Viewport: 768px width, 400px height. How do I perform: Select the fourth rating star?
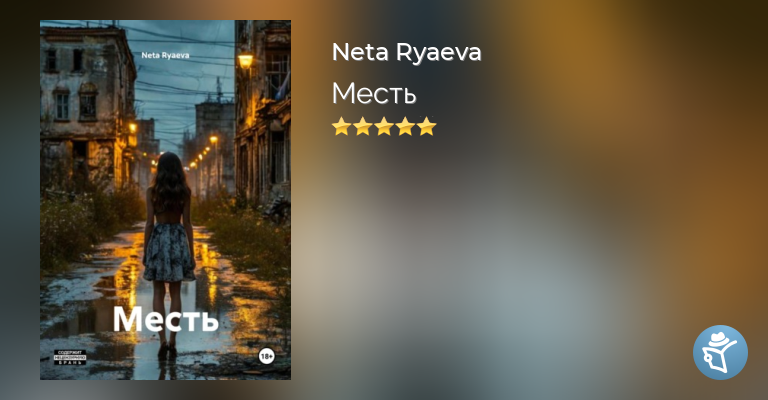[x=406, y=126]
